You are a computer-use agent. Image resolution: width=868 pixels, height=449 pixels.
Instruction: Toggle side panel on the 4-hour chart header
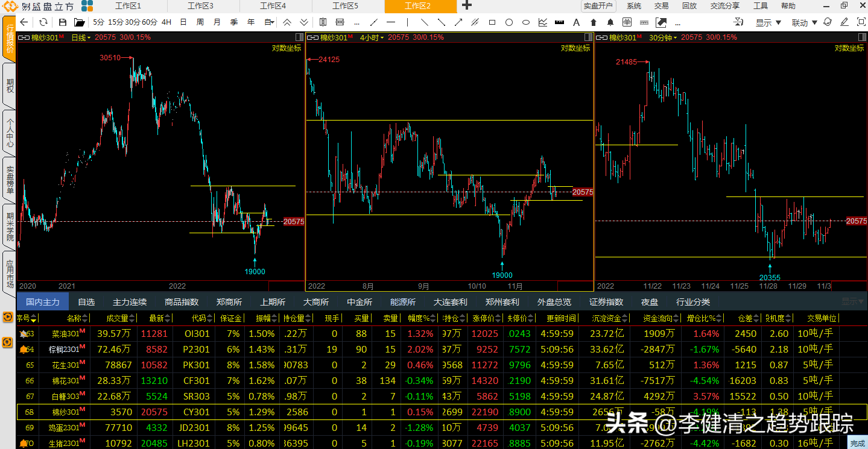tap(588, 37)
